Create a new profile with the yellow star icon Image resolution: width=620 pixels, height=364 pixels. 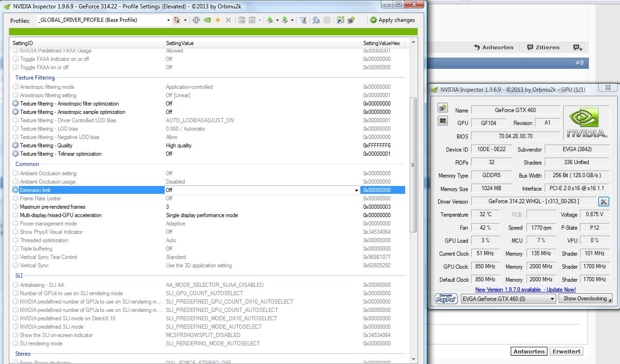click(218, 20)
